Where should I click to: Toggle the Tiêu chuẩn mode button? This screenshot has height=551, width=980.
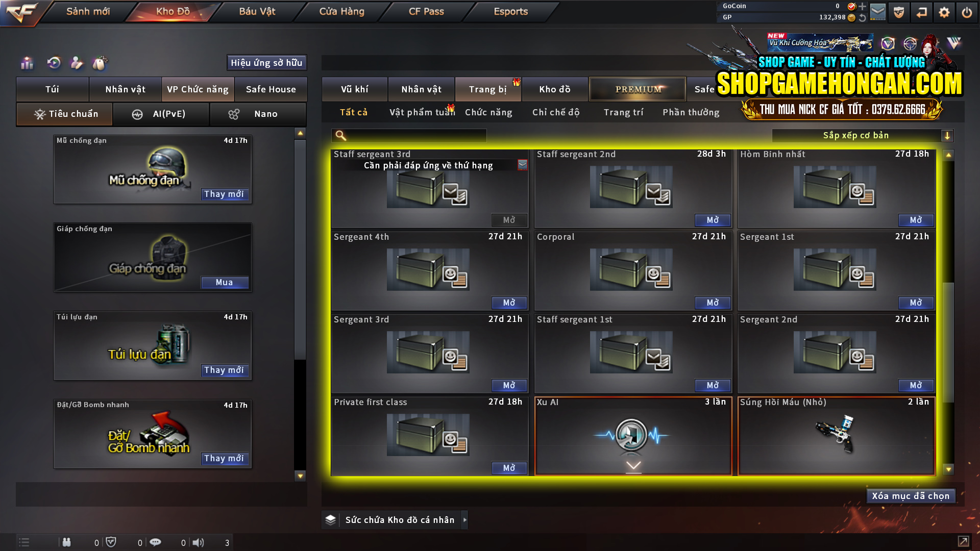click(64, 114)
